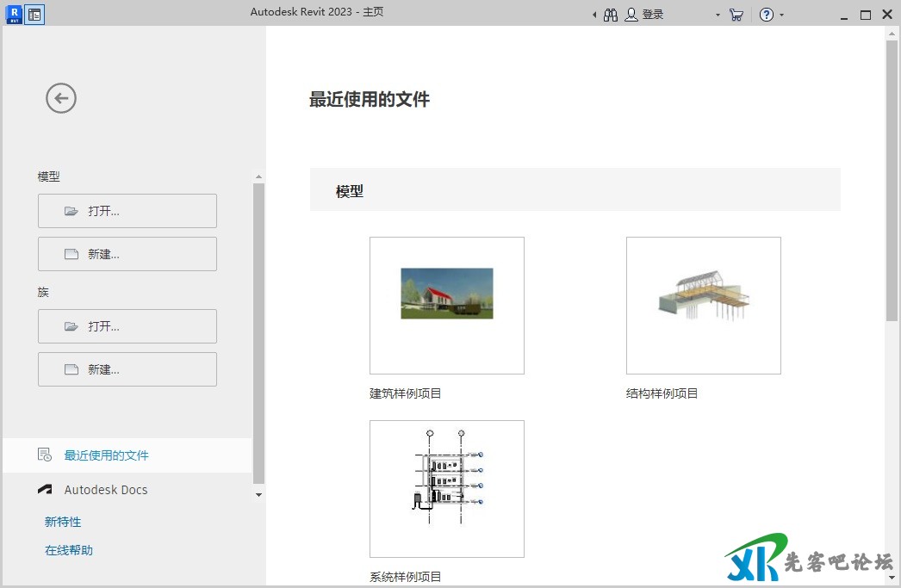The width and height of the screenshot is (901, 588).
Task: Create a new model with 新建 button
Action: (x=127, y=254)
